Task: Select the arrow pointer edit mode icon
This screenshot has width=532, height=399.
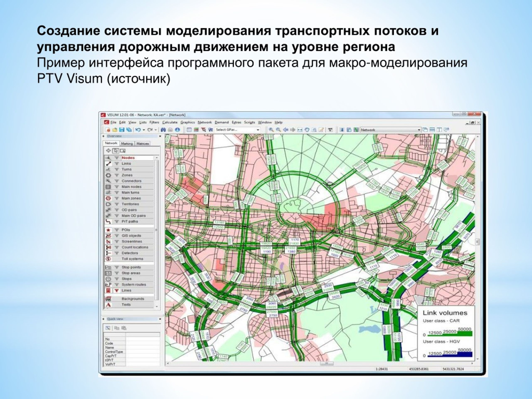Action: 116,151
